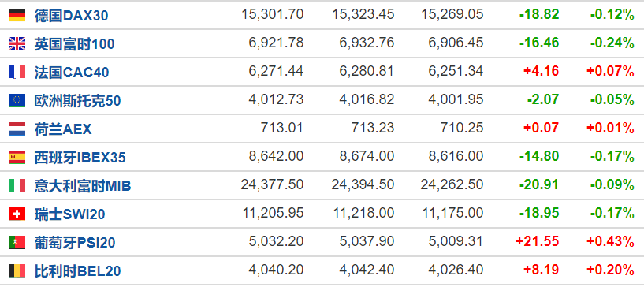The height and width of the screenshot is (287, 644).
Task: Open the 德国DAX30 index link
Action: (72, 16)
